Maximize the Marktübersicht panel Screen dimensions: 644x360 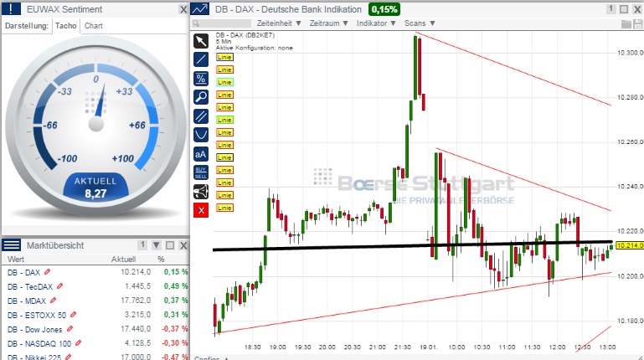coord(170,245)
